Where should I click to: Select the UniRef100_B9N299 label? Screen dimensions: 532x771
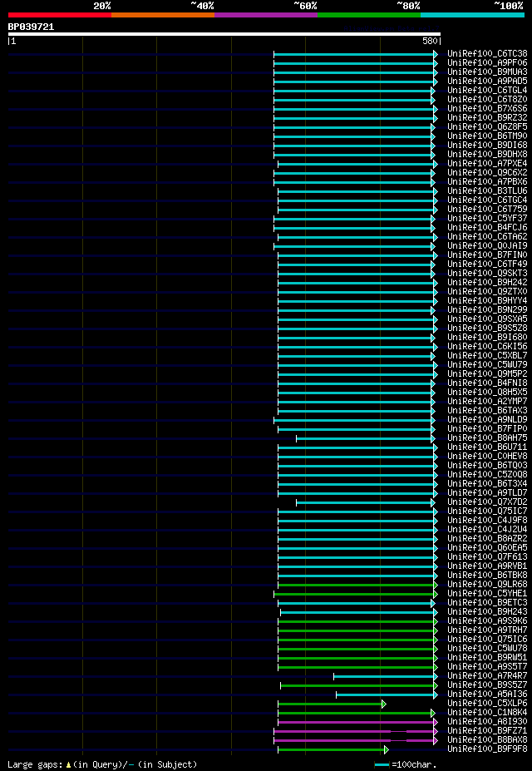pos(487,310)
